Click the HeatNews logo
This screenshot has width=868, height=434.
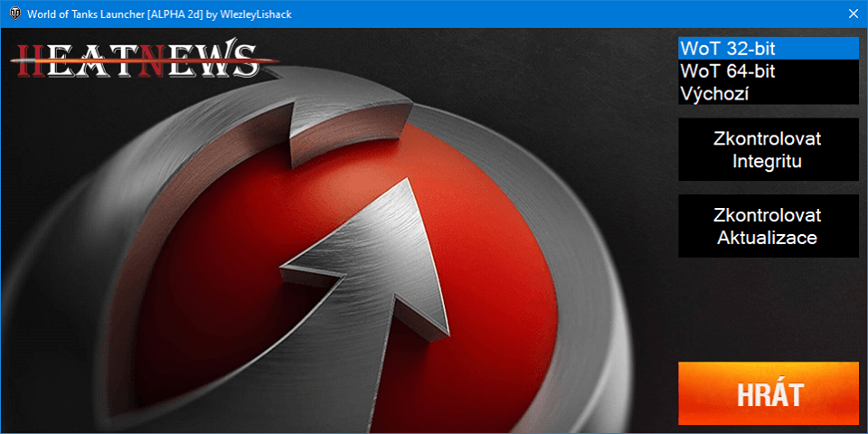click(x=144, y=59)
